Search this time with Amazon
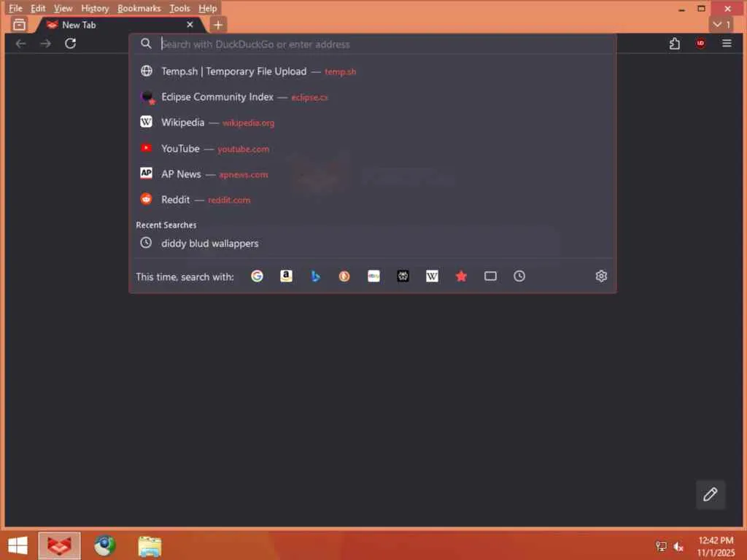Screen dimensions: 747x560 286,276
